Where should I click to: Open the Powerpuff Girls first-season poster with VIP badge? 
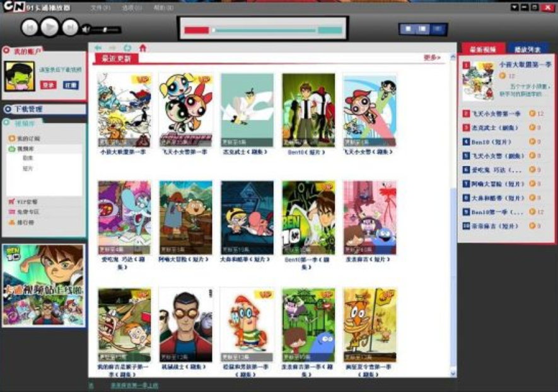185,110
